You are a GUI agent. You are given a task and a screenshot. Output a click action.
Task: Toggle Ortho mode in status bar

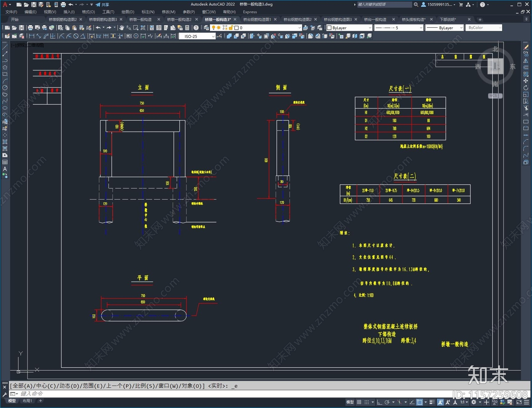(379, 402)
